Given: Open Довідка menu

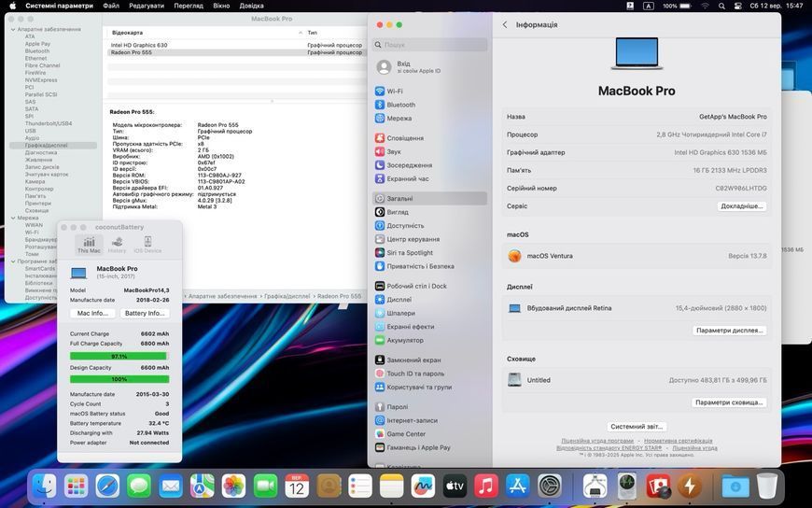Looking at the screenshot, I should (x=252, y=6).
